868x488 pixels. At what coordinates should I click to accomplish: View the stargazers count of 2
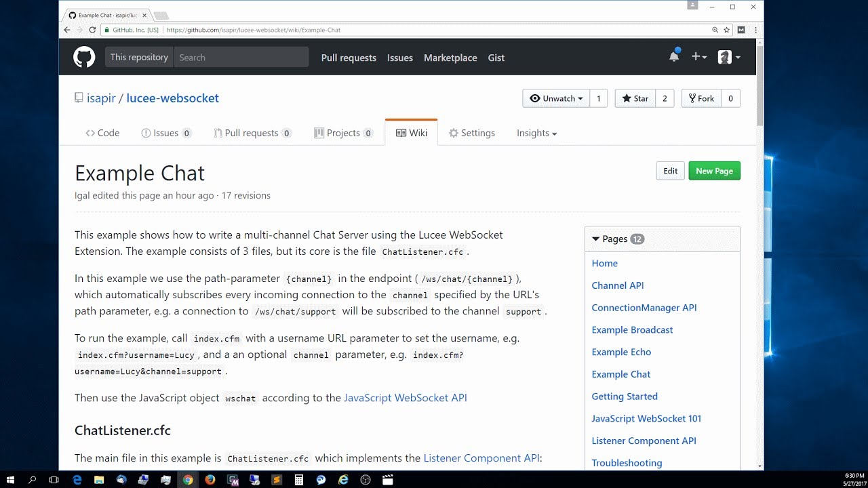665,98
